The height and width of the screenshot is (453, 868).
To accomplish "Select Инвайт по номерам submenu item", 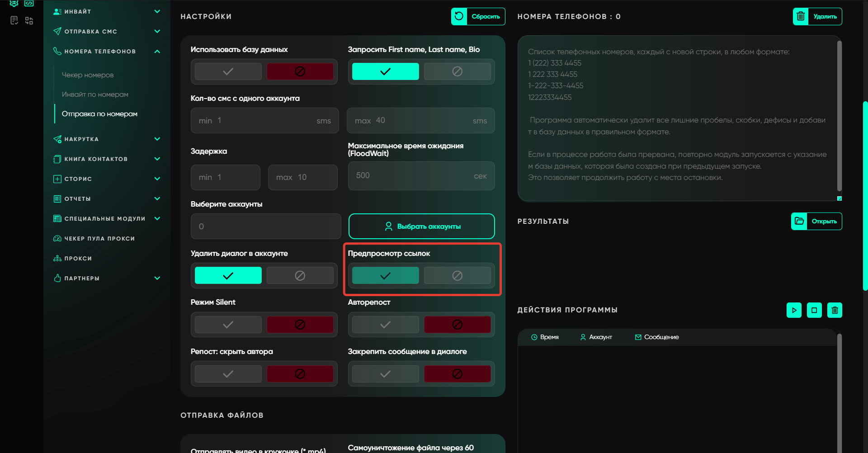I will (x=95, y=94).
